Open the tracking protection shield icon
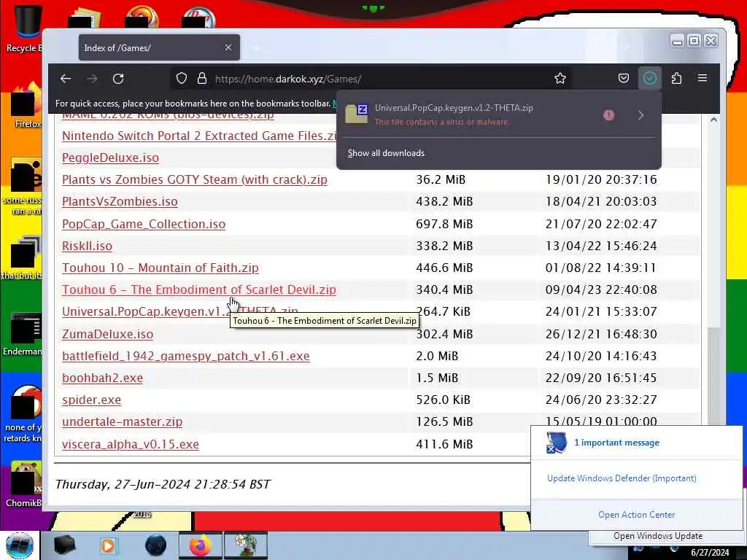747x560 pixels. [182, 79]
